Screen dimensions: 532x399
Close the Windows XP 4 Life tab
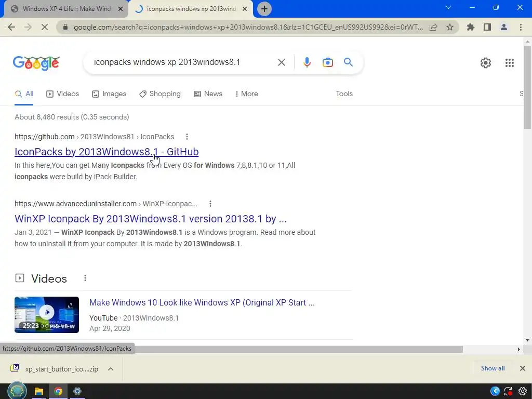121,9
